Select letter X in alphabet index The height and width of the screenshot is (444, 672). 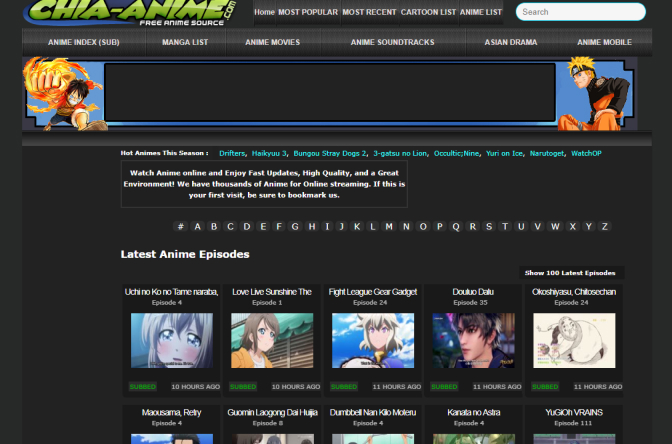click(573, 226)
